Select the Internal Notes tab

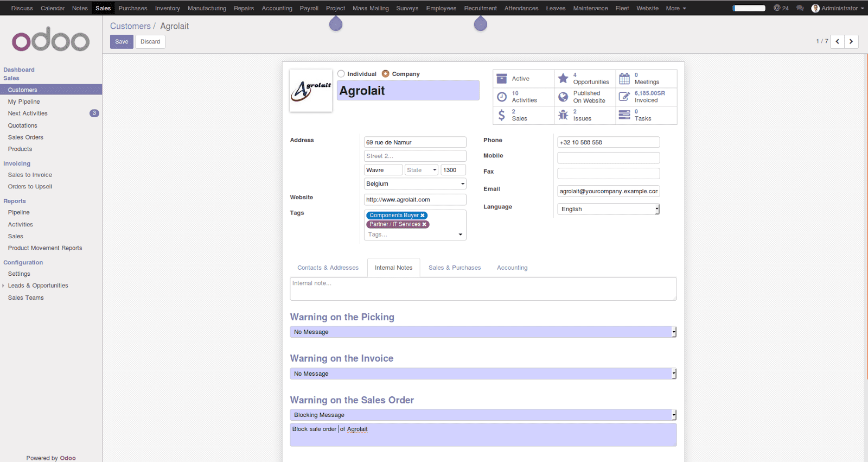click(393, 268)
